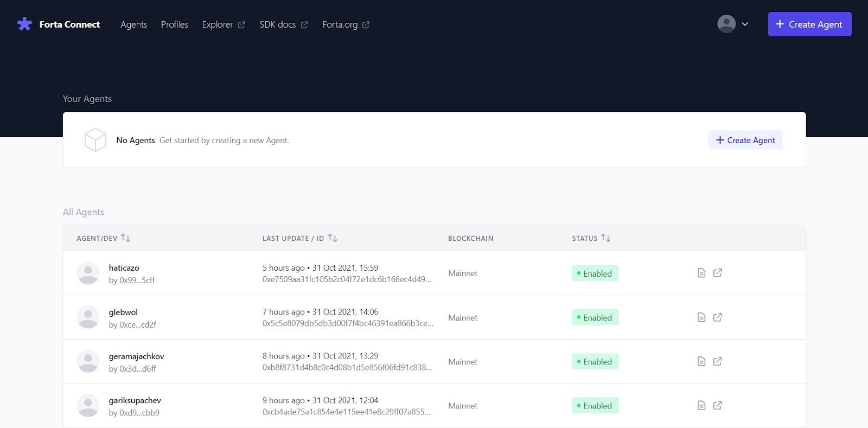Click the 5 hours ago timestamp
Viewport: 868px width, 428px height.
pos(320,267)
